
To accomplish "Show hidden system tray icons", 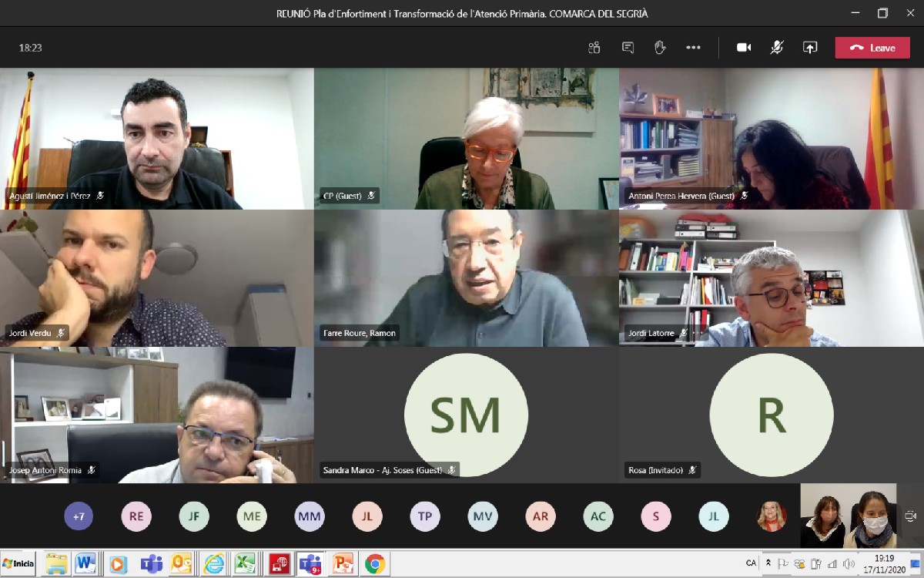I will pos(768,563).
